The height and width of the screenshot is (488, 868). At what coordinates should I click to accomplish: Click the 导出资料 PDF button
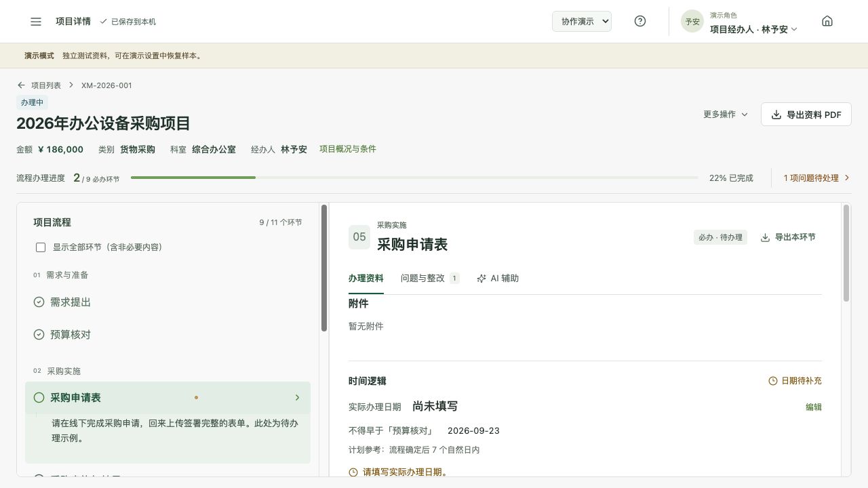pos(806,115)
